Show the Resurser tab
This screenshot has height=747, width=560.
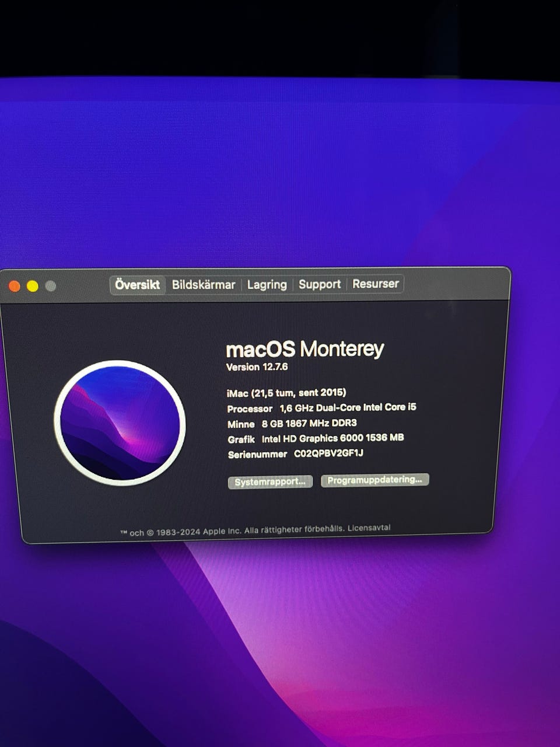375,284
